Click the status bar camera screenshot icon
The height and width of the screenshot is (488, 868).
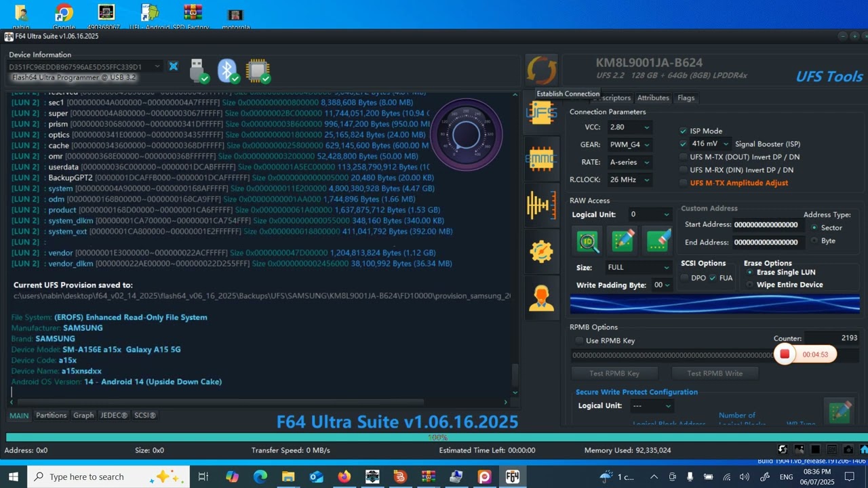(848, 449)
